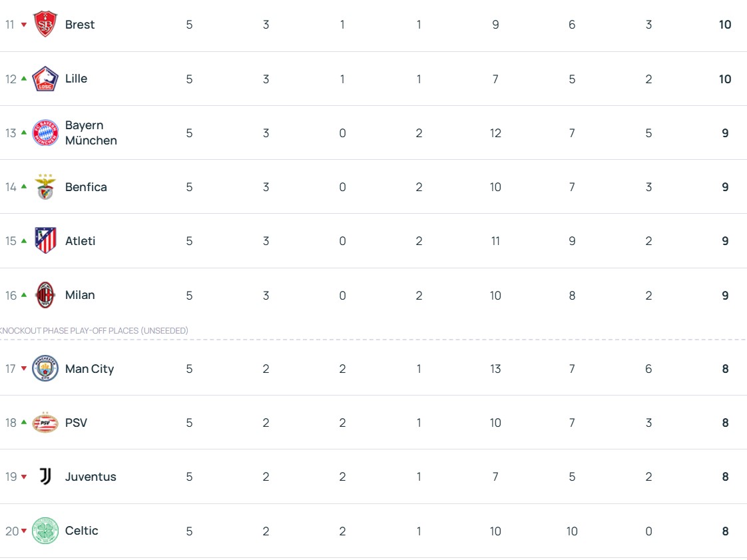
Task: Go to the Celtic team name
Action: (81, 531)
